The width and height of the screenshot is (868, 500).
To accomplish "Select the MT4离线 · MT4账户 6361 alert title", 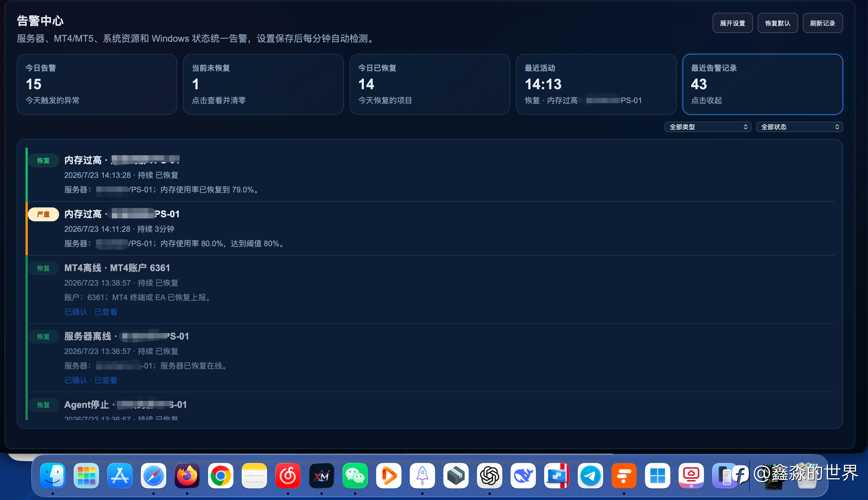I will [x=117, y=268].
